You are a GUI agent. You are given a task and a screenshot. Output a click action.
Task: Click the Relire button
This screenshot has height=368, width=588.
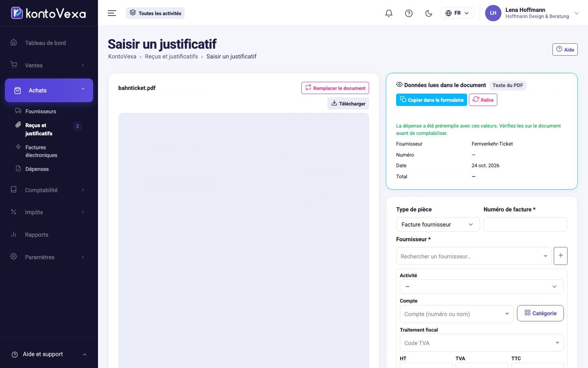tap(483, 100)
